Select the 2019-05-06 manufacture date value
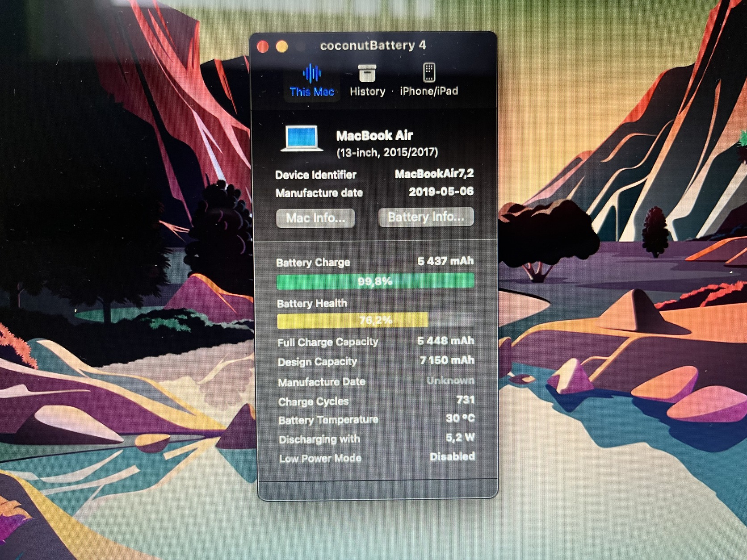This screenshot has height=560, width=747. 441,192
